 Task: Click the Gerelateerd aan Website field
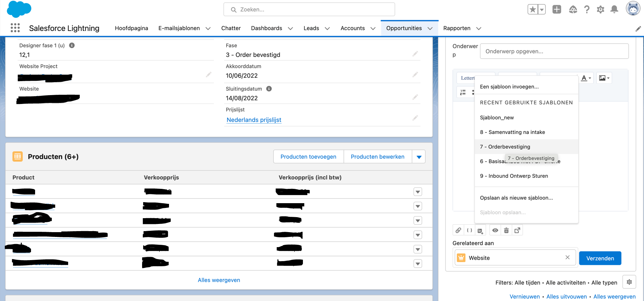point(515,258)
